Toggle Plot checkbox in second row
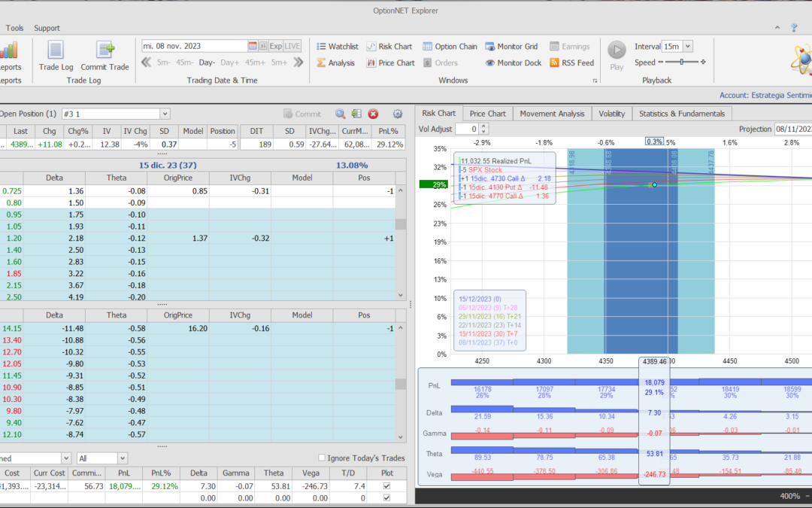812x508 pixels. coord(386,498)
